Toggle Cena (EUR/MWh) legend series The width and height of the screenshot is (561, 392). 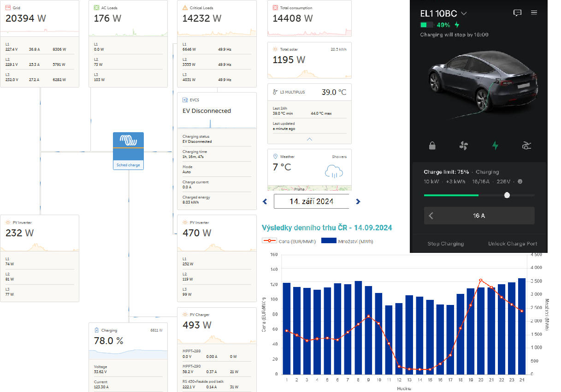(x=288, y=241)
